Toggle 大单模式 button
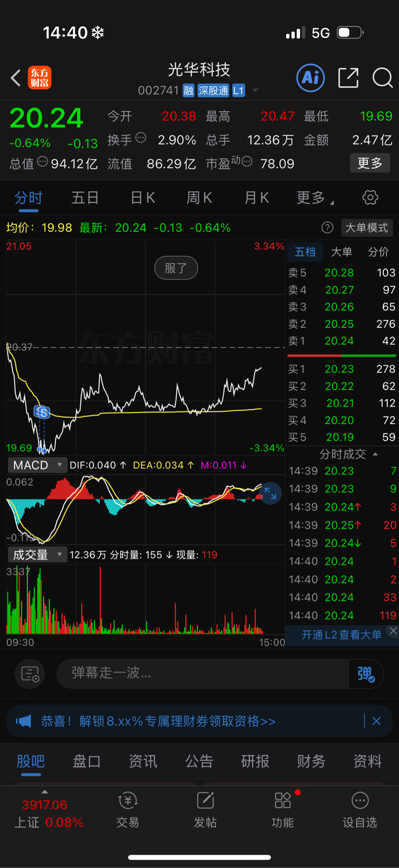 [x=367, y=228]
